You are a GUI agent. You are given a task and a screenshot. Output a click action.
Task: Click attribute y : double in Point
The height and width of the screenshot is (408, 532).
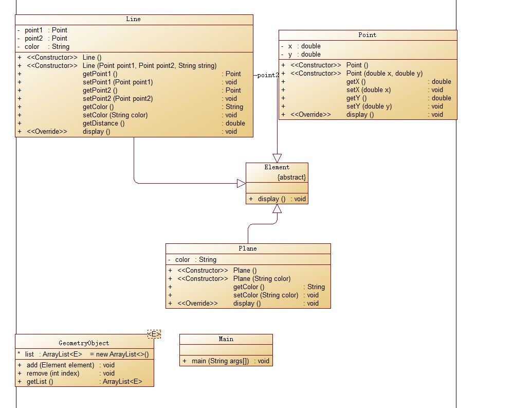coord(301,55)
